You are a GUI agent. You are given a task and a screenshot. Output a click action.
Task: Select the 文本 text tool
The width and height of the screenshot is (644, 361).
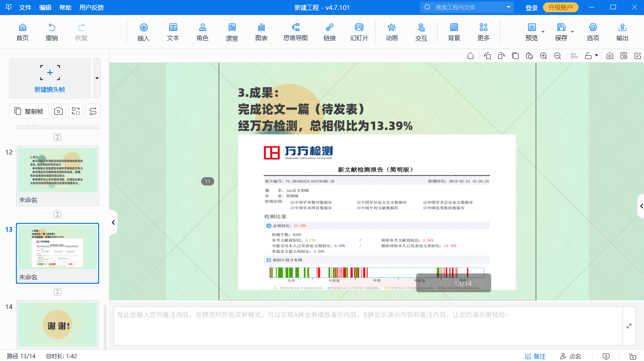point(173,32)
